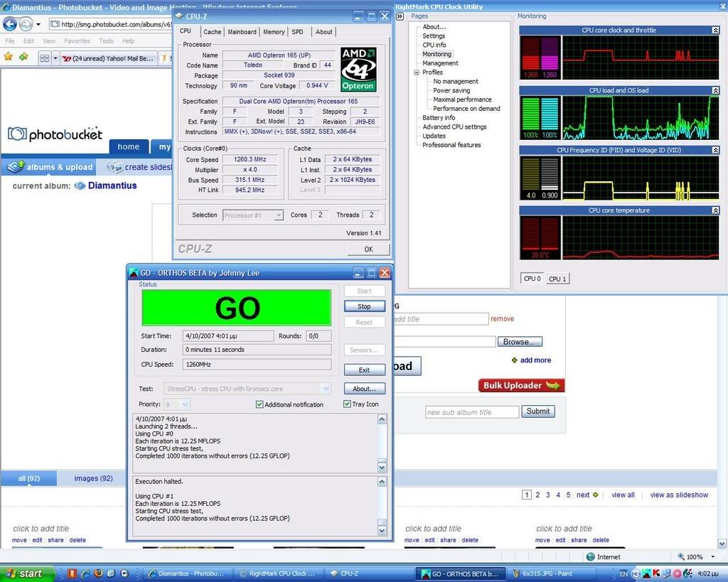Click the AMD 64 Opteron logo in CPU-Z
Image resolution: width=728 pixels, height=582 pixels.
pyautogui.click(x=358, y=69)
